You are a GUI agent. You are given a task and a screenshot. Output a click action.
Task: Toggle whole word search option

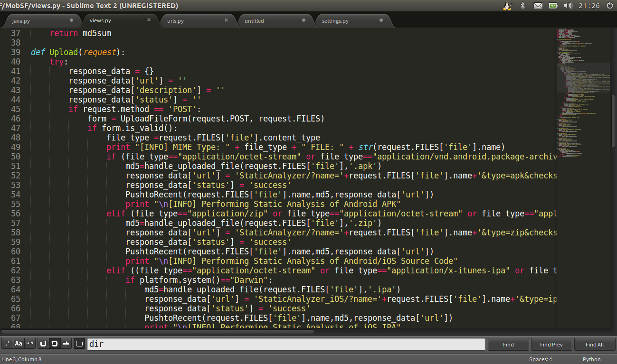[x=30, y=344]
